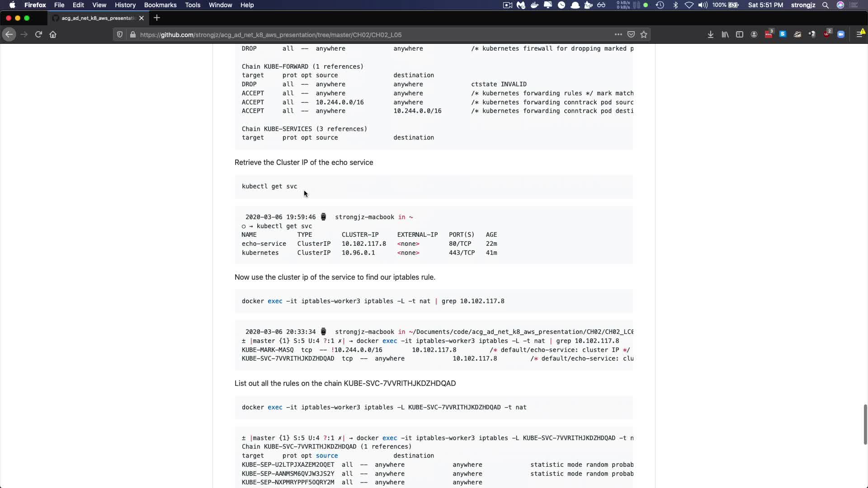This screenshot has height=488, width=868.
Task: Go back to the previous page
Action: [9, 34]
